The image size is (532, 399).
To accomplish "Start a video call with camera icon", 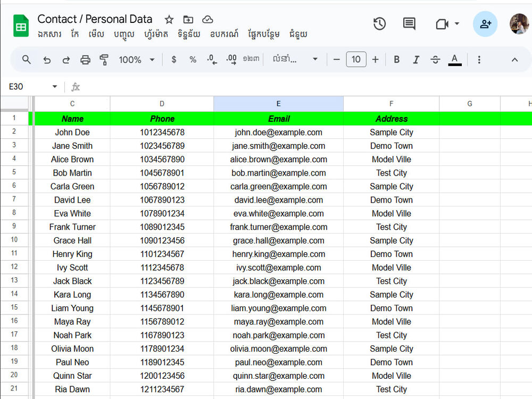I will pos(442,24).
